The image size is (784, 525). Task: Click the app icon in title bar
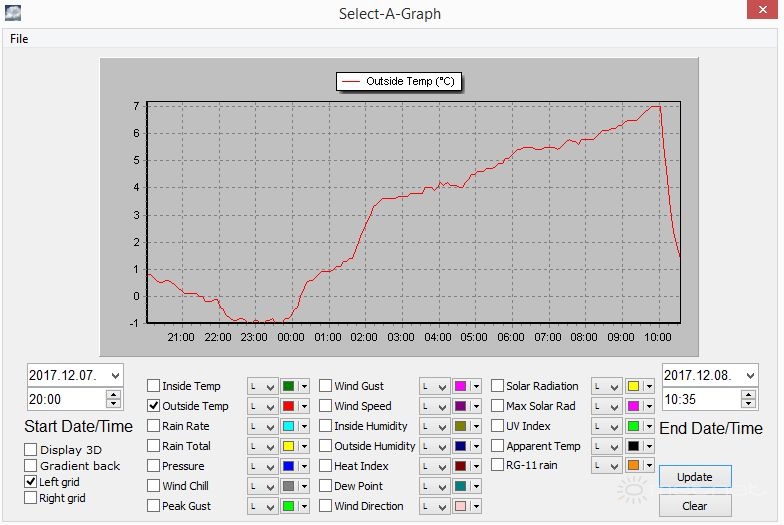[x=12, y=14]
